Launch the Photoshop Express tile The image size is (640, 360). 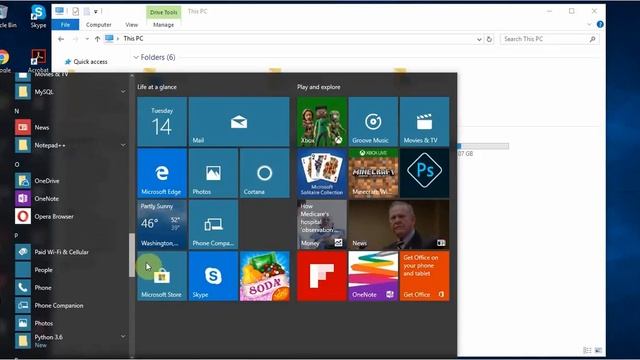click(424, 173)
